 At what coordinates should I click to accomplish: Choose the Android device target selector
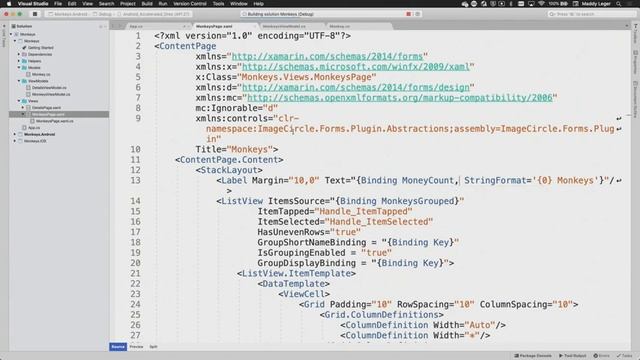tap(153, 14)
